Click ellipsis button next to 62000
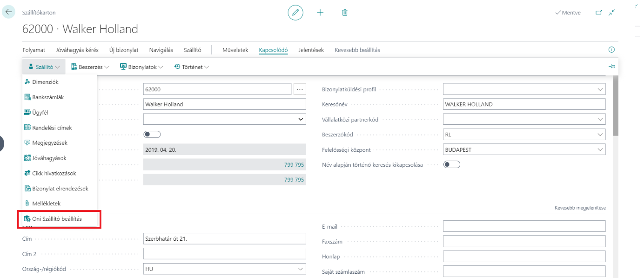644x278 pixels. click(x=299, y=89)
